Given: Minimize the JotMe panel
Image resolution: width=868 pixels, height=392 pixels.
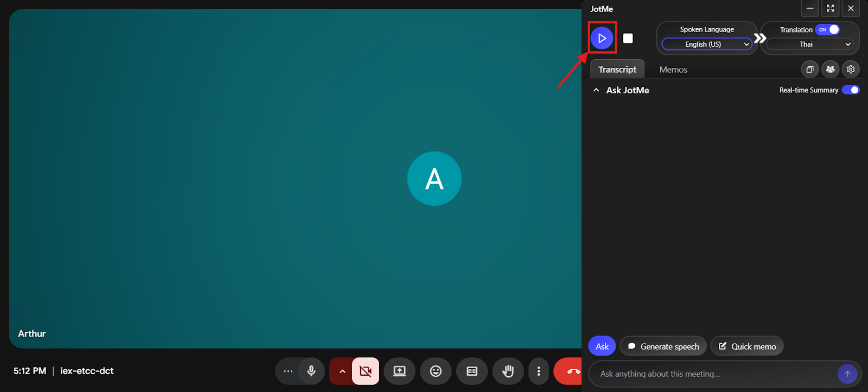Looking at the screenshot, I should [810, 8].
